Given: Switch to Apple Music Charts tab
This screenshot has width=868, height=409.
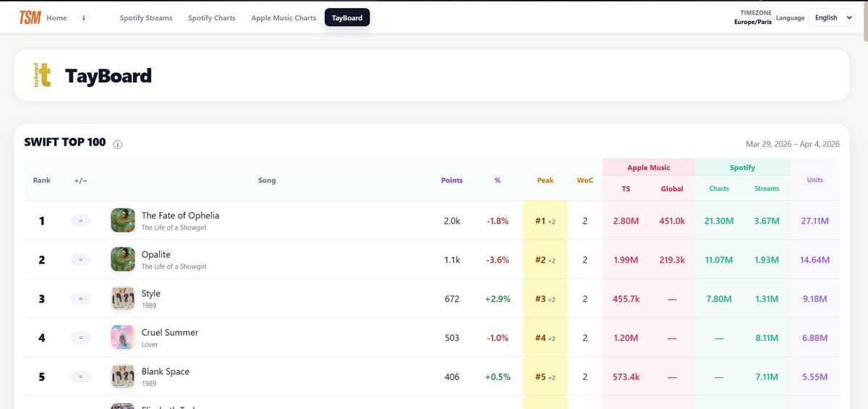Looking at the screenshot, I should pyautogui.click(x=284, y=18).
